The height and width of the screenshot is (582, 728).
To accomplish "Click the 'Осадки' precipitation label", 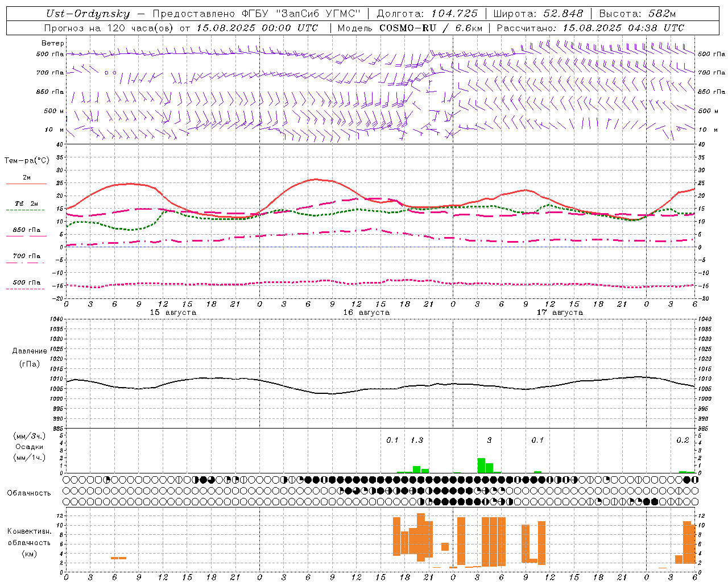I will click(30, 447).
